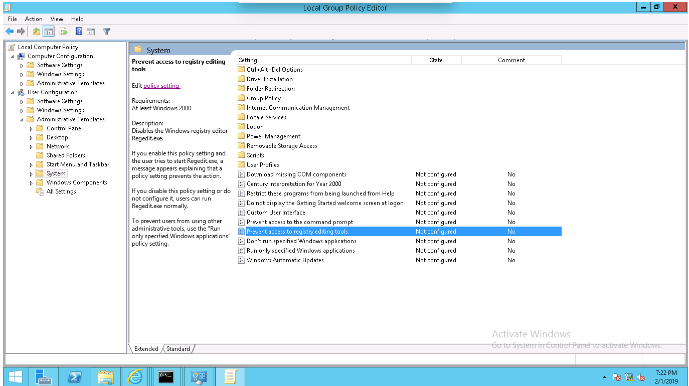This screenshot has height=386, width=689.
Task: Select Local Computer Policy root node
Action: tap(47, 47)
